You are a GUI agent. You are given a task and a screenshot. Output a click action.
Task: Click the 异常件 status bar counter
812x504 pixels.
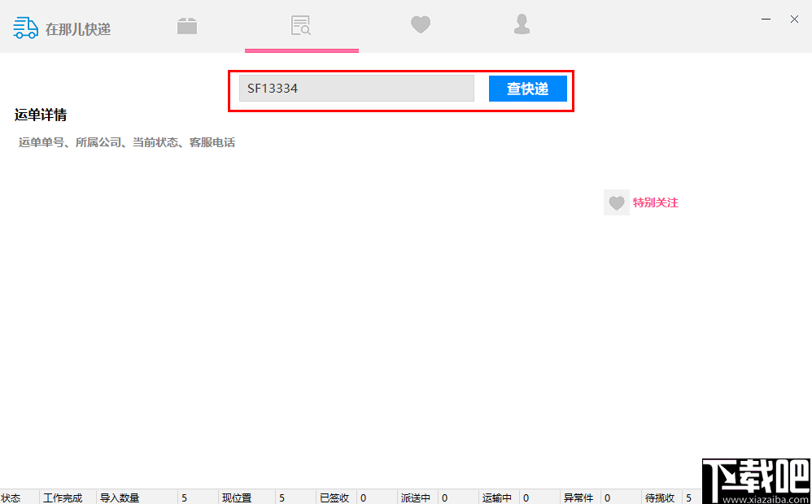[578, 497]
